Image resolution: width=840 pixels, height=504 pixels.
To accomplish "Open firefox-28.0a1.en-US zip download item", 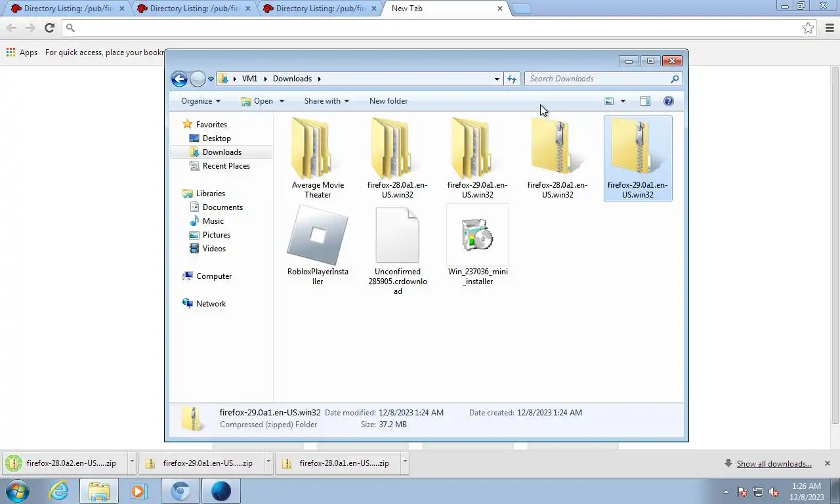I will (338, 463).
